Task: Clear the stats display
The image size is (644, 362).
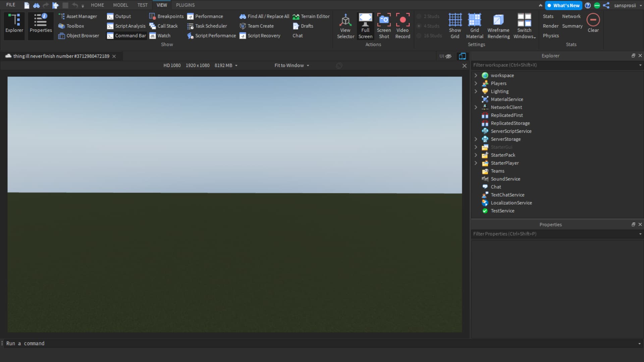Action: [x=593, y=23]
